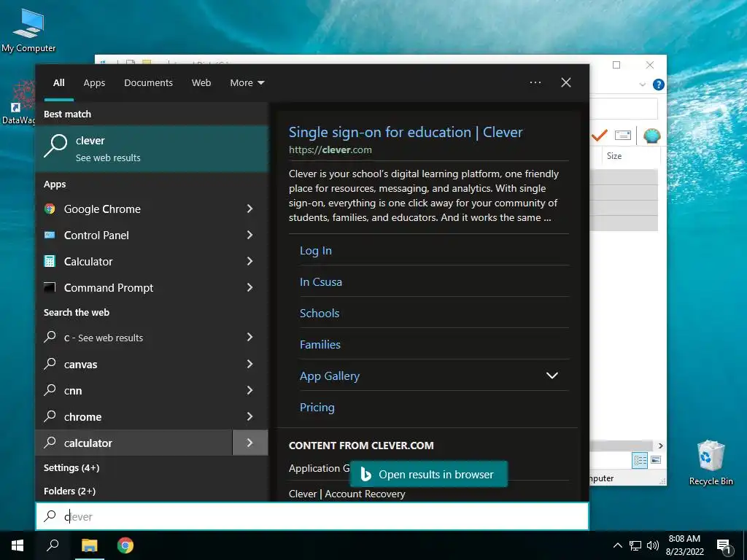Open Google Chrome from the taskbar

point(125,545)
